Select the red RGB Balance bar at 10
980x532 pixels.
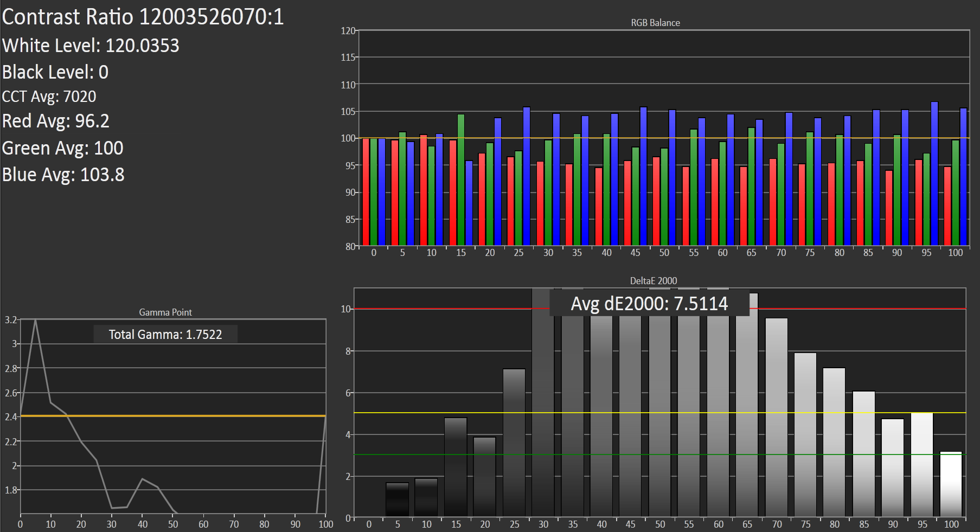[424, 190]
